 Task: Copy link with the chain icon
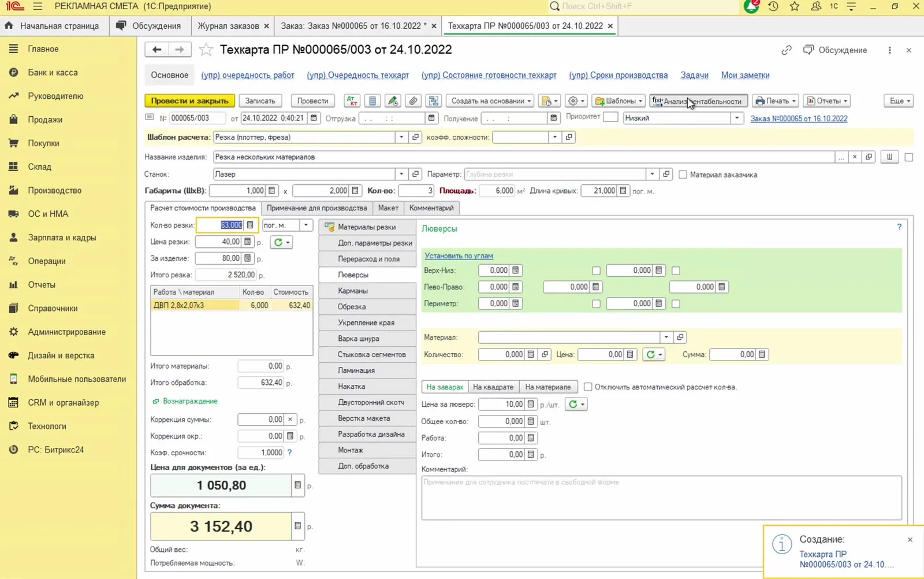coord(786,50)
